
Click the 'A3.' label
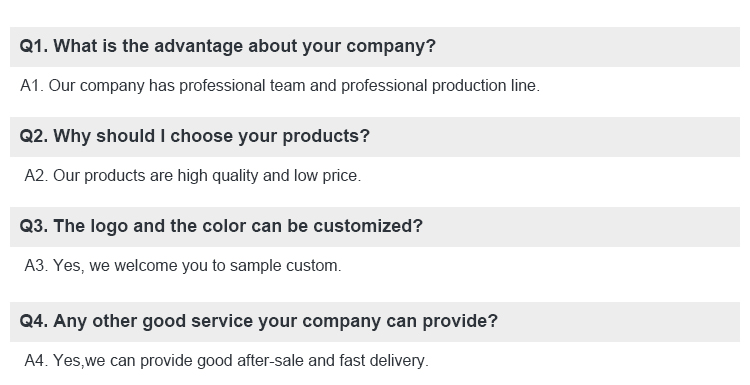tap(36, 265)
